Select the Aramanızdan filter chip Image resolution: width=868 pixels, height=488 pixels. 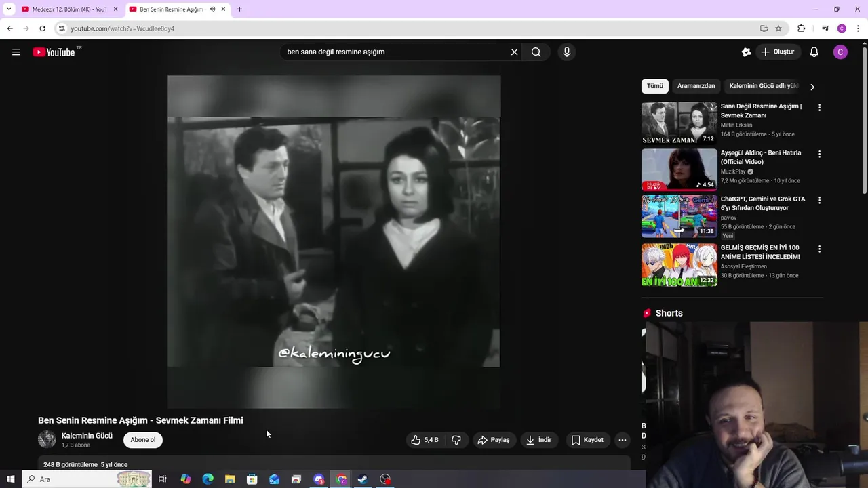(x=696, y=86)
